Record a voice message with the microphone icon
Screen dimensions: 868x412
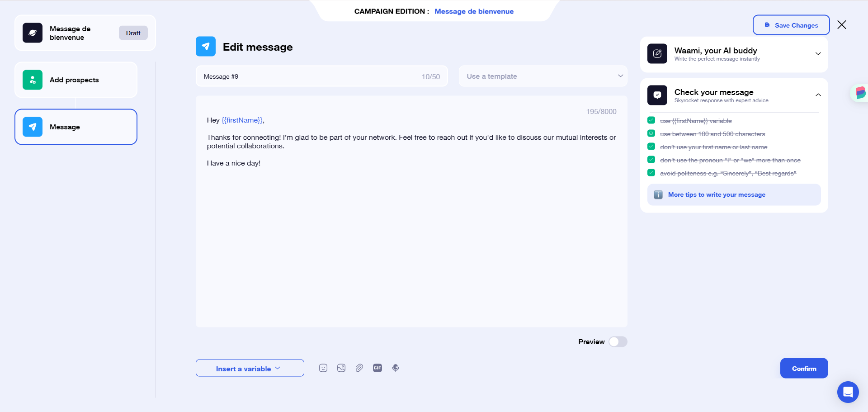coord(396,368)
